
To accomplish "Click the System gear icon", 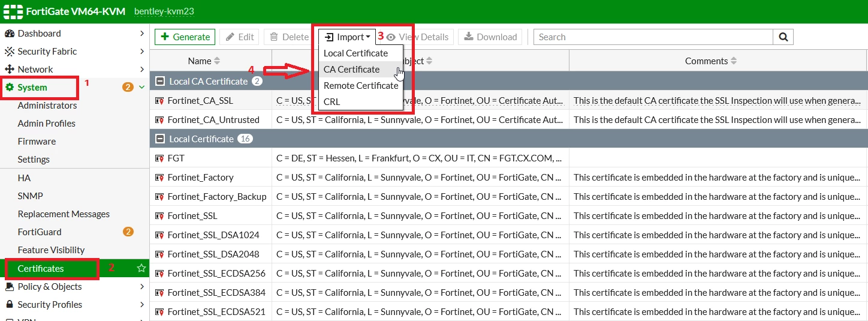I will click(10, 88).
